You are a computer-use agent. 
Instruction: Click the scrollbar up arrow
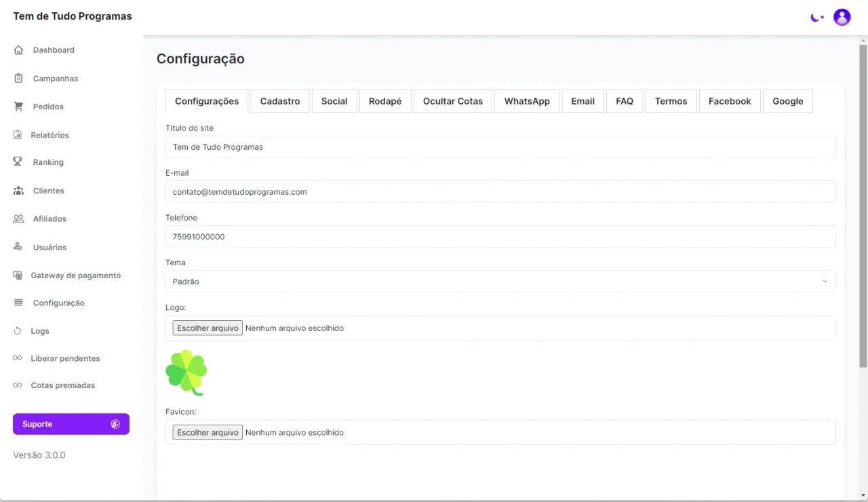863,39
